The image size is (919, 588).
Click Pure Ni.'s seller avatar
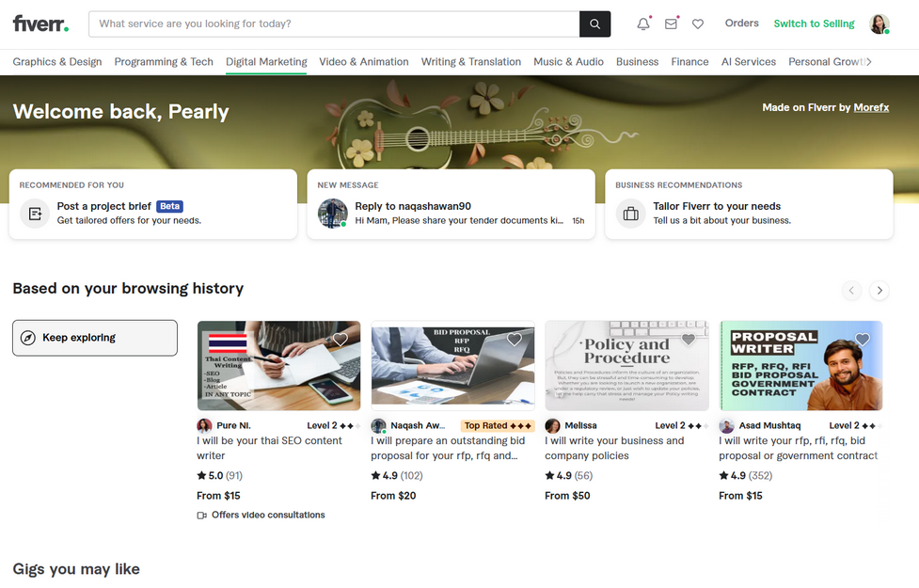tap(204, 425)
